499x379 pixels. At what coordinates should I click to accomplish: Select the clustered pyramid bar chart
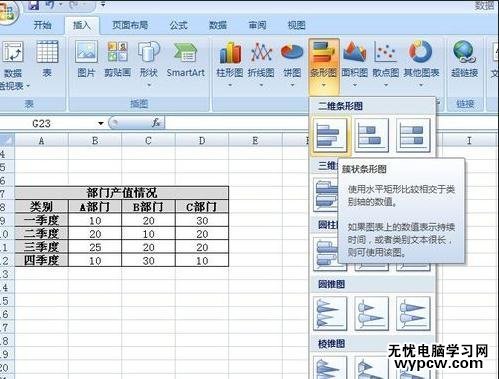coord(330,367)
